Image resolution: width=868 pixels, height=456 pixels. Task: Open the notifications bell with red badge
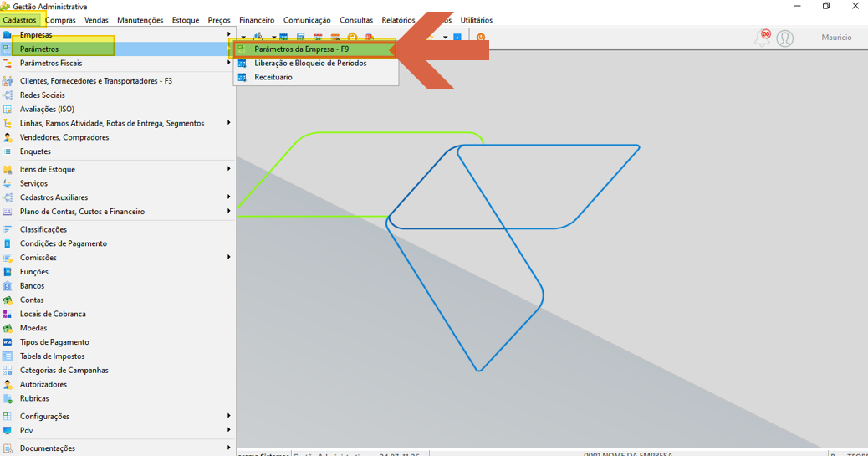tap(763, 38)
